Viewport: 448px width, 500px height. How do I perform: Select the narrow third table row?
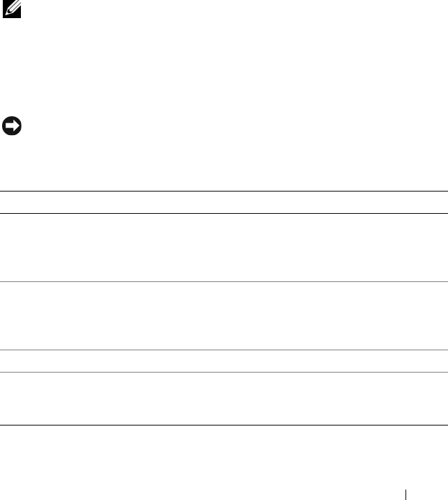click(224, 361)
